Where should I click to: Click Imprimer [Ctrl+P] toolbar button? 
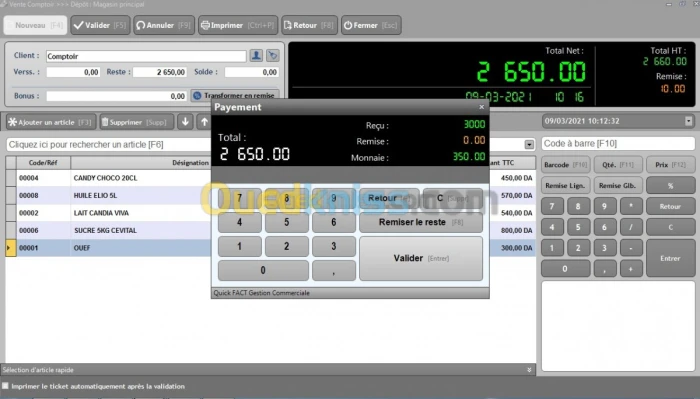(238, 25)
